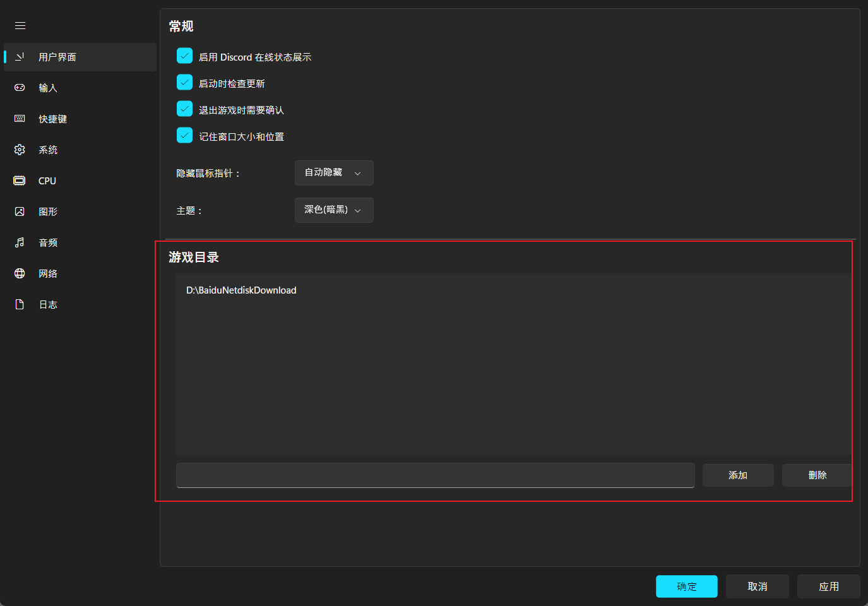Click the 删除 button
868x606 pixels.
click(817, 475)
